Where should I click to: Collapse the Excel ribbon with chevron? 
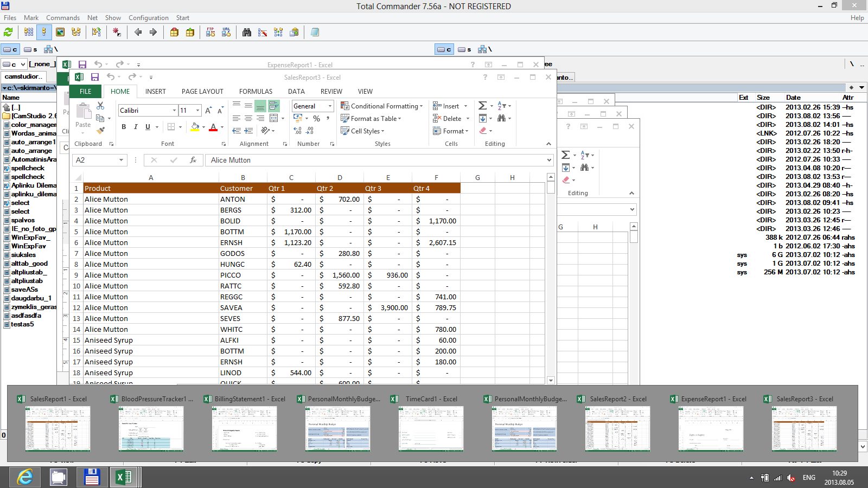point(548,144)
